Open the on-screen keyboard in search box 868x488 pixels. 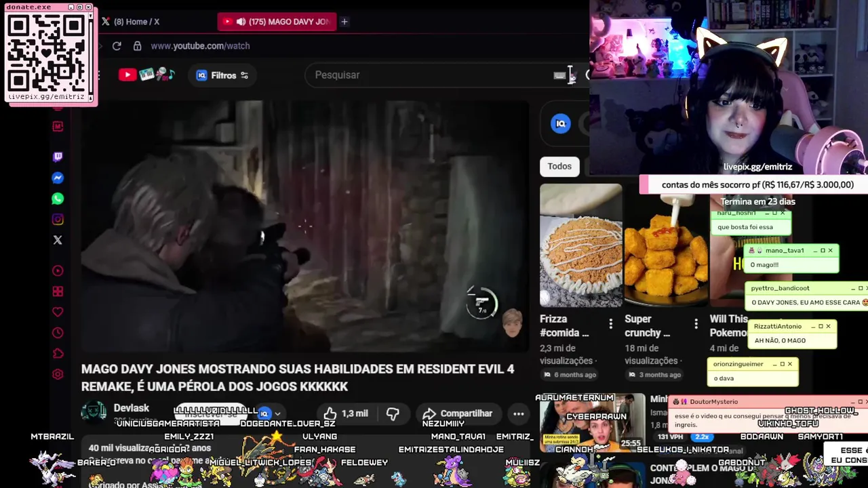559,75
